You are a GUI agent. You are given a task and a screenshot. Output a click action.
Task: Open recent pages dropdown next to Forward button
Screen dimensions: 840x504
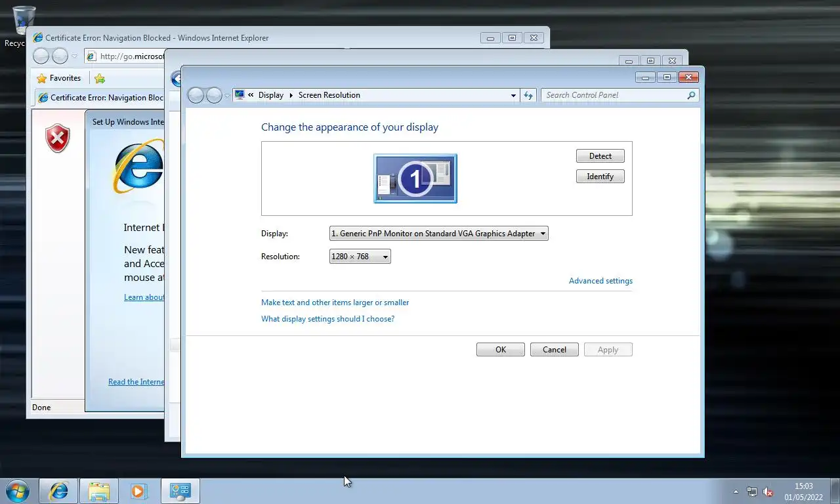coord(227,96)
